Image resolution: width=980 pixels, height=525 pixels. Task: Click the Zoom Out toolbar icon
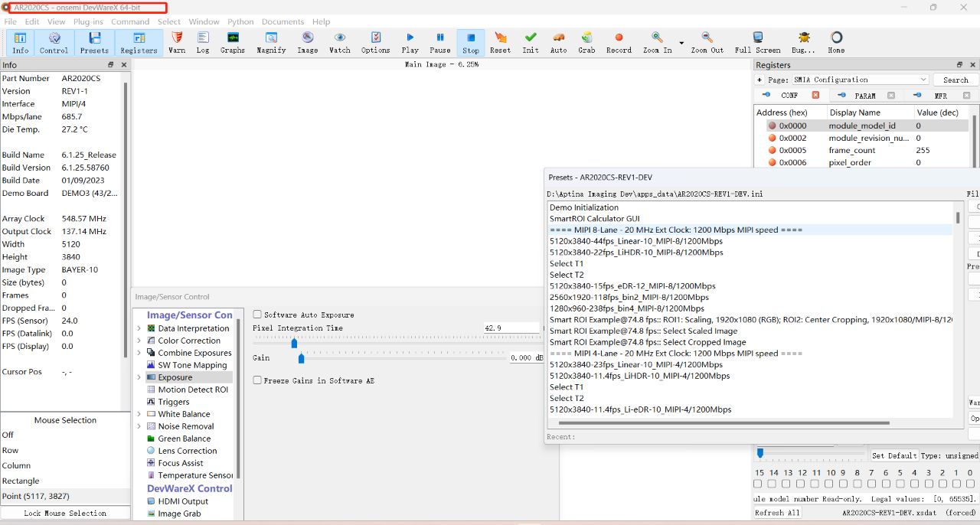pyautogui.click(x=707, y=42)
